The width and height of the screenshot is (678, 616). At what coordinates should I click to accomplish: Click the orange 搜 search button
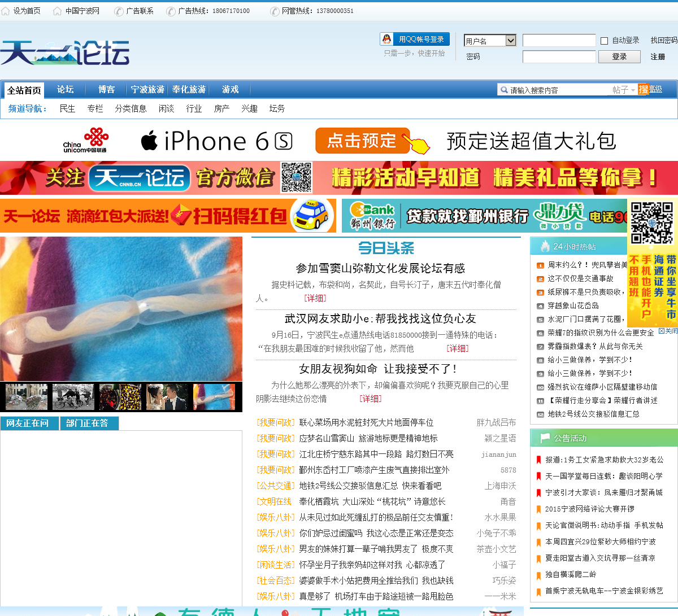643,89
